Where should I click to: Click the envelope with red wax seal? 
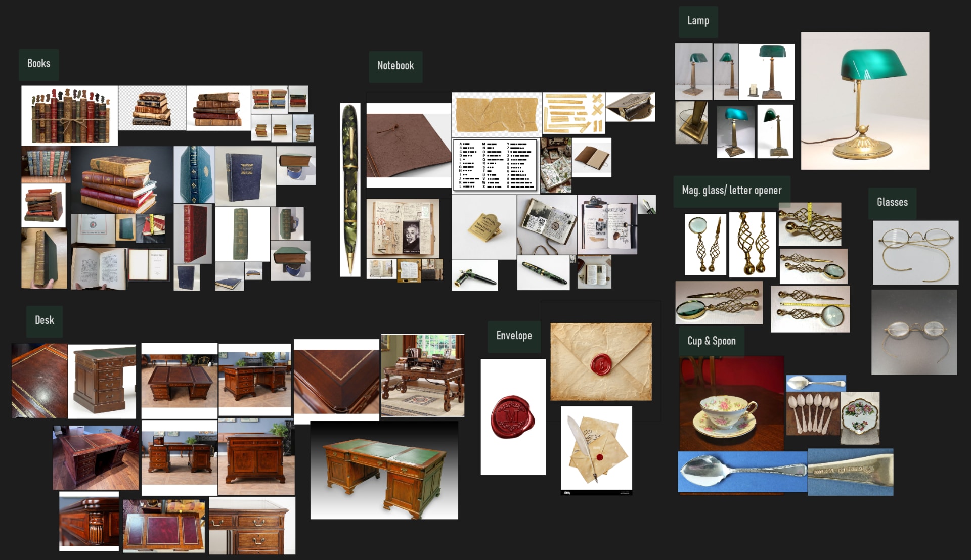(x=601, y=362)
